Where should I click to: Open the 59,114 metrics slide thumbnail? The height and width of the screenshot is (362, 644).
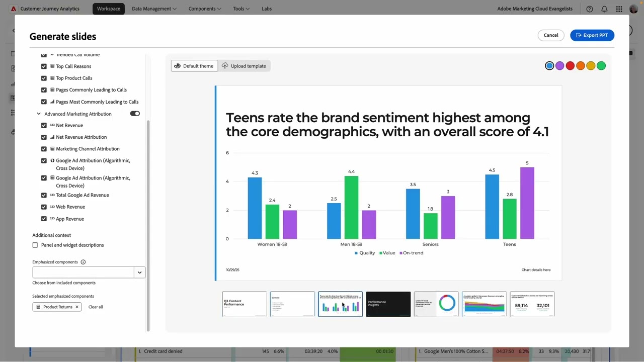532,304
